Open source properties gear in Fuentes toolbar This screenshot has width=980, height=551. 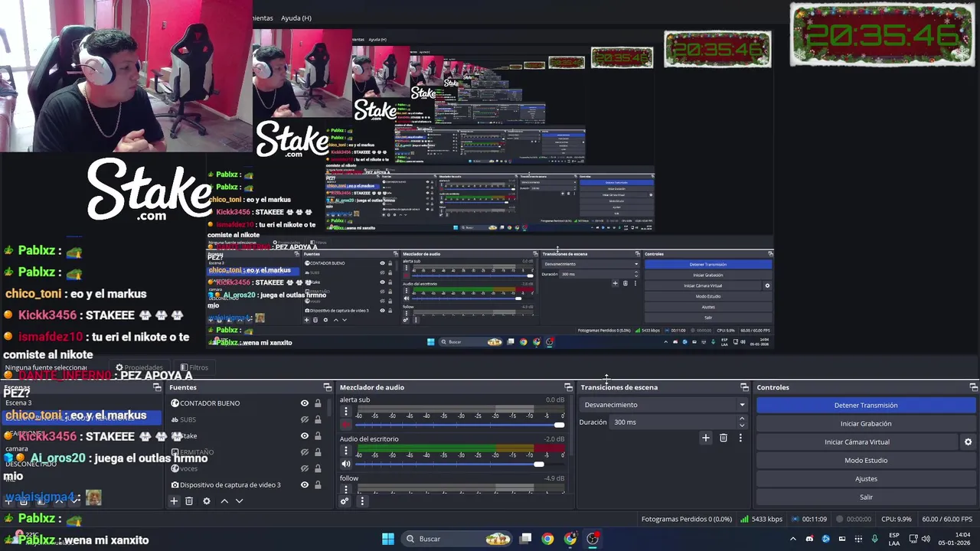click(x=207, y=500)
